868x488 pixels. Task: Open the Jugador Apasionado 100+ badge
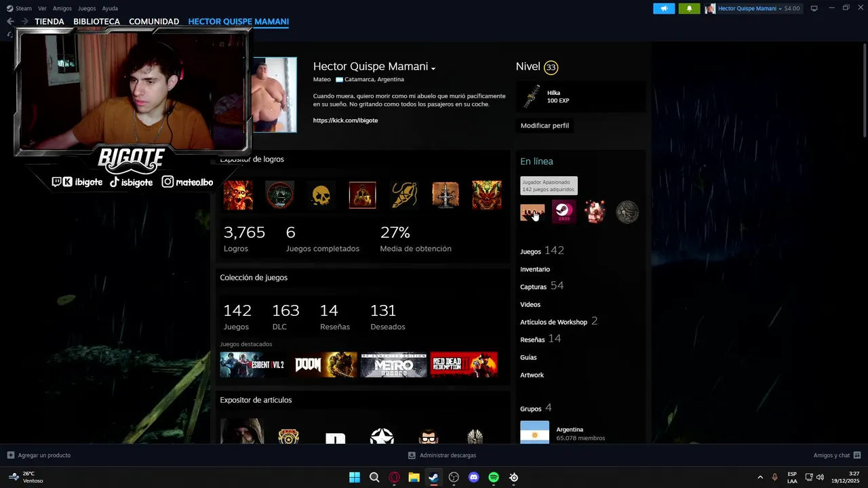[532, 212]
